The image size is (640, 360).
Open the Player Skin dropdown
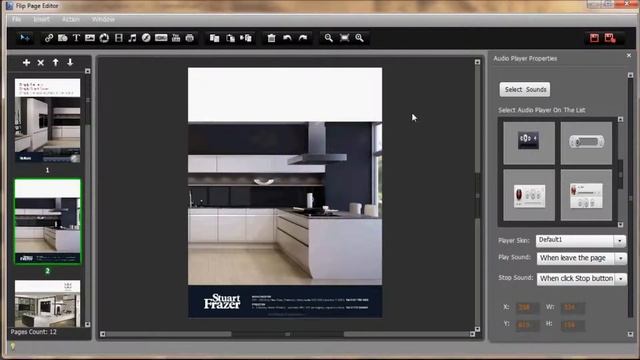pyautogui.click(x=620, y=241)
